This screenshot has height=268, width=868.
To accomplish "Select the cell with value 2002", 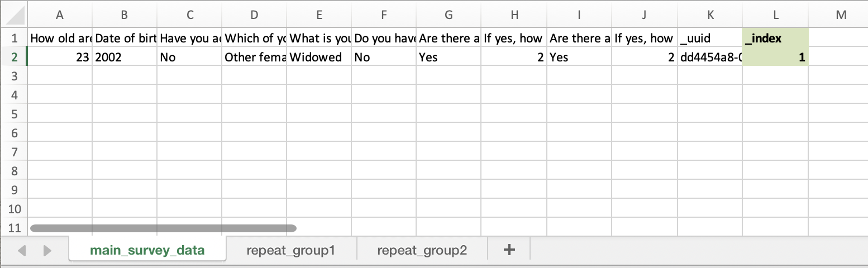I will (125, 57).
